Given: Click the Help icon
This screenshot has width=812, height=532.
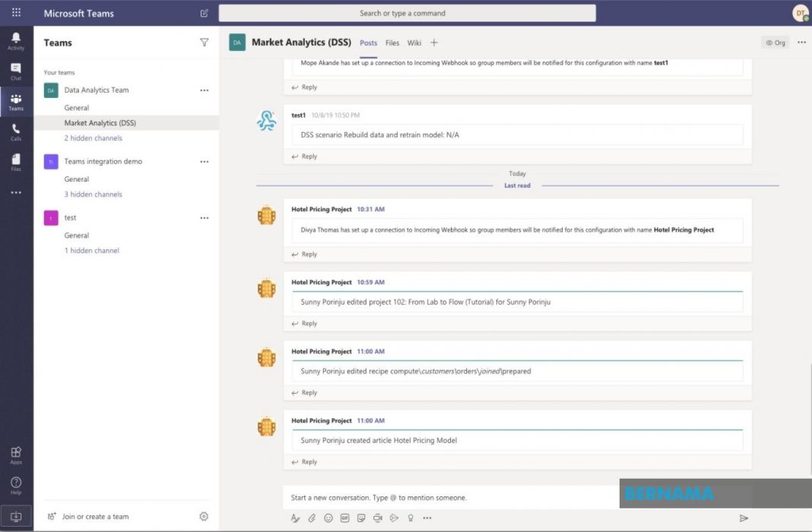Looking at the screenshot, I should (x=16, y=485).
